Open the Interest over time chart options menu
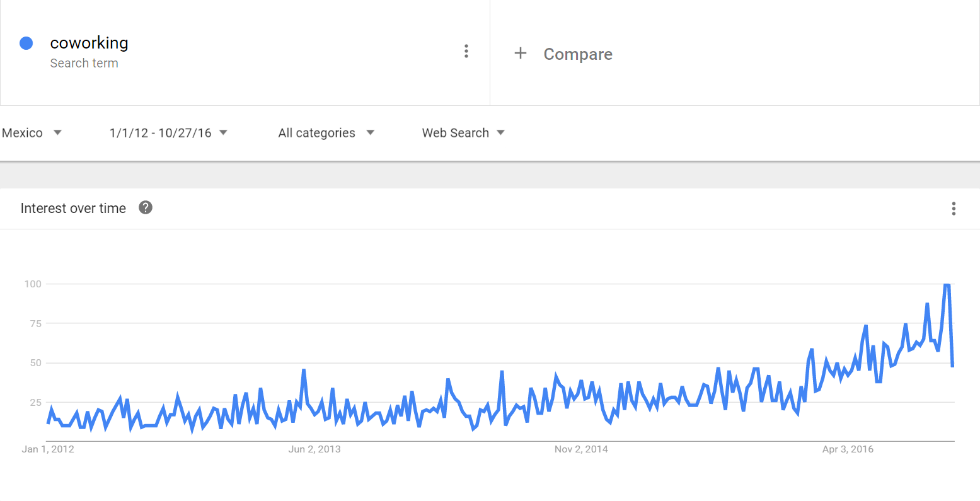The height and width of the screenshot is (501, 980). tap(954, 209)
